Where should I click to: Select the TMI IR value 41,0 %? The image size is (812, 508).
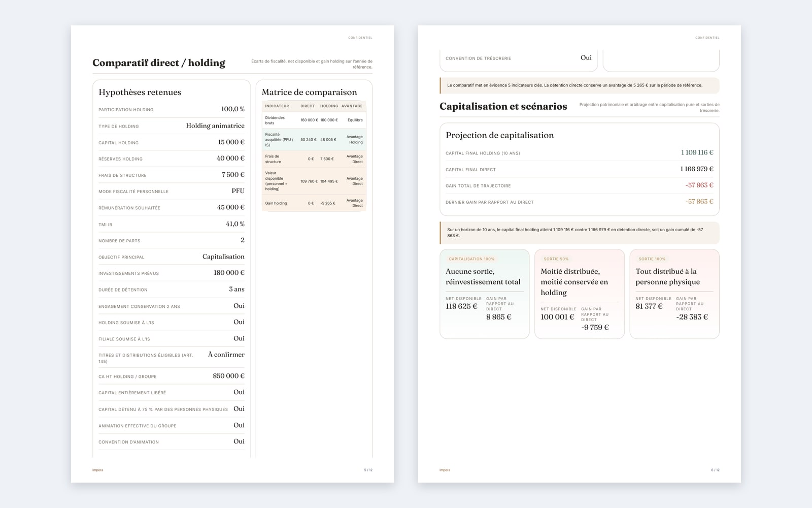click(235, 224)
